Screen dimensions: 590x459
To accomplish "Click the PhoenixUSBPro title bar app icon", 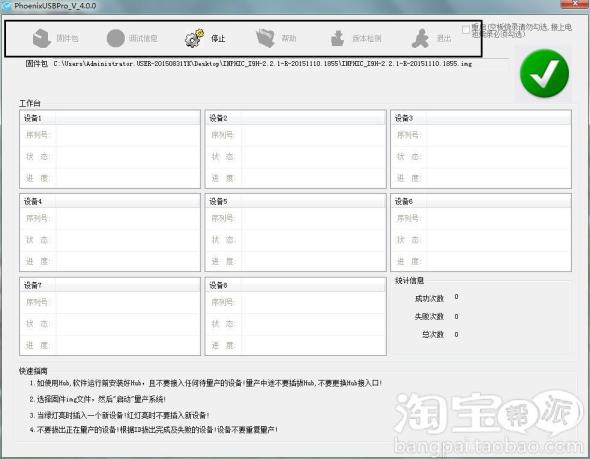I will click(x=6, y=6).
